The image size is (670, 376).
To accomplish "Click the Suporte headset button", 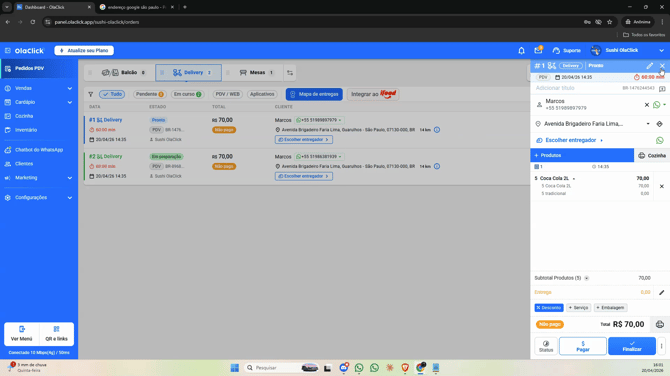I will [x=567, y=50].
